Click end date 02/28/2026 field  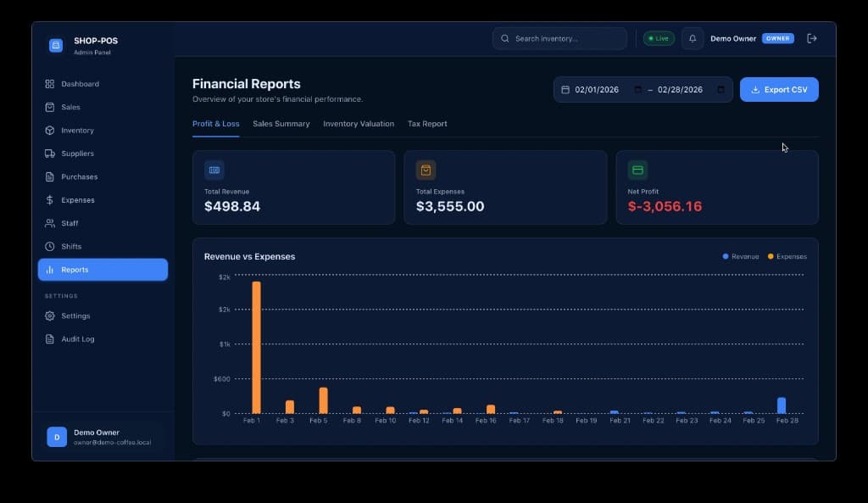(x=681, y=90)
